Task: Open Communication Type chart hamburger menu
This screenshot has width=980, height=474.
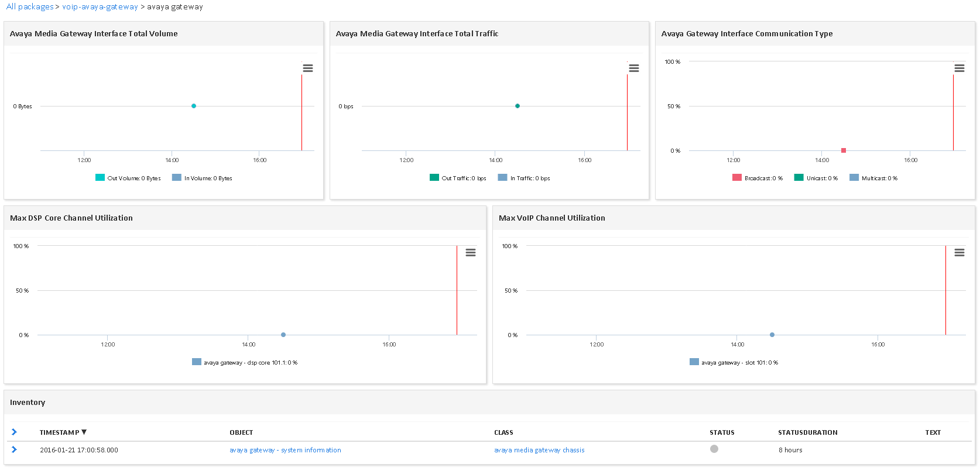Action: click(x=959, y=68)
